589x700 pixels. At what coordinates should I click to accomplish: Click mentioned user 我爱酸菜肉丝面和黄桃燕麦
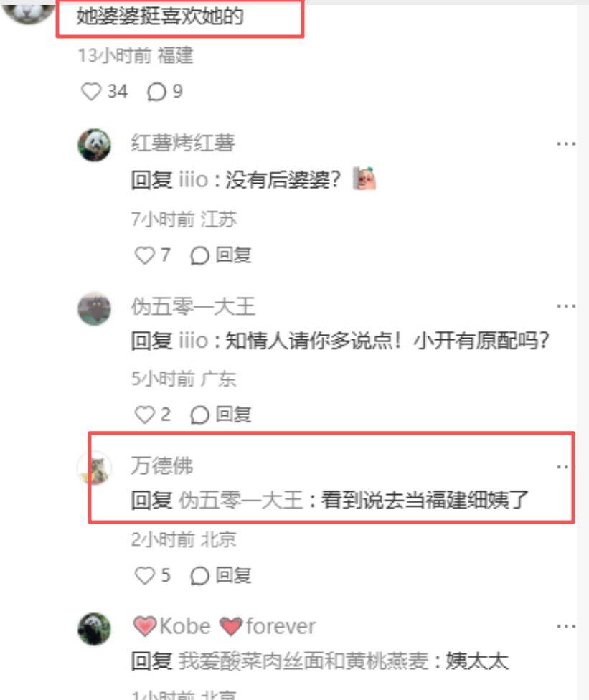coord(303,661)
